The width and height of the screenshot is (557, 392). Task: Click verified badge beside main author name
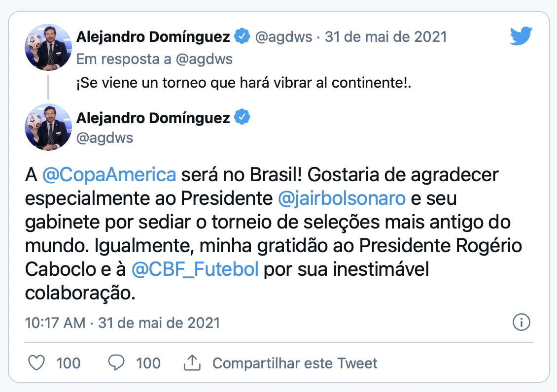[242, 118]
